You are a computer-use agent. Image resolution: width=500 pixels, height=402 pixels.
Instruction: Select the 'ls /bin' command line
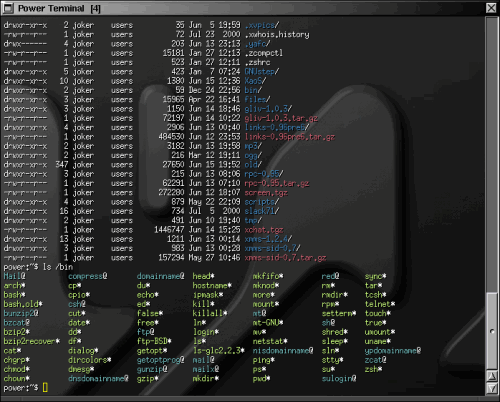coord(58,267)
